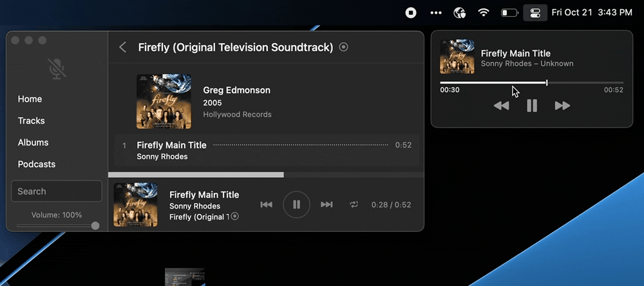The height and width of the screenshot is (286, 644).
Task: Click the Search input field
Action: point(56,191)
